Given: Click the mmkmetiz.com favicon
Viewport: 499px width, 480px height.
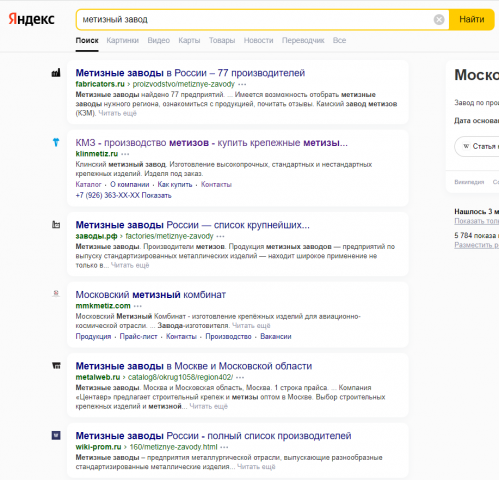Looking at the screenshot, I should [x=56, y=294].
